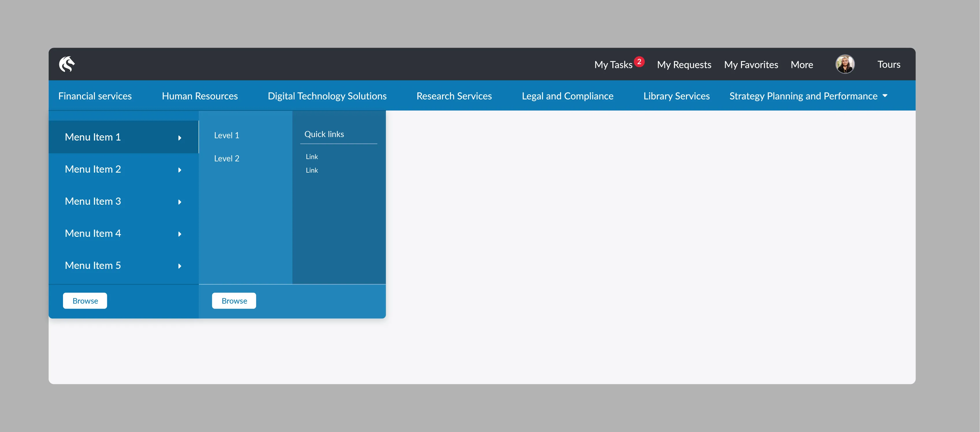Open Research Services menu
The image size is (980, 432).
(454, 96)
